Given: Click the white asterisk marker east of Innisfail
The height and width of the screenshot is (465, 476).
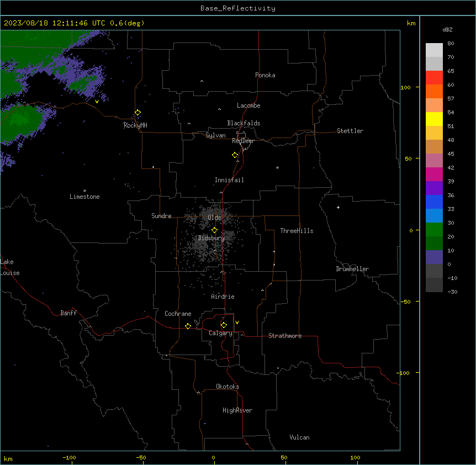Looking at the screenshot, I should coord(277,167).
